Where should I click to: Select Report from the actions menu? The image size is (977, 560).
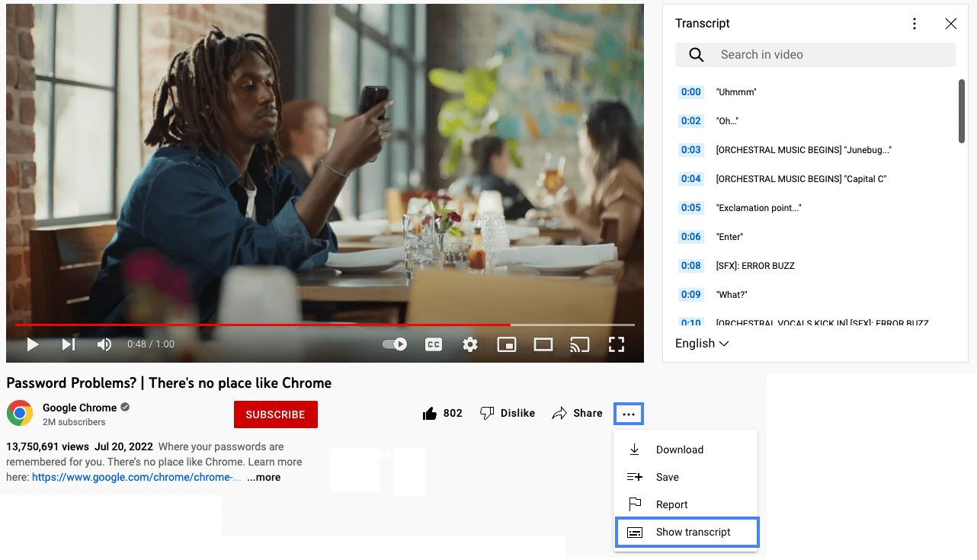coord(671,504)
